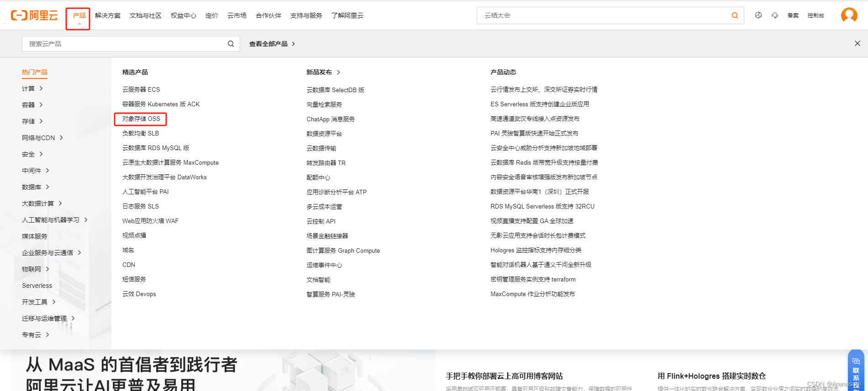This screenshot has width=868, height=391.
Task: Select the Serverless category
Action: pyautogui.click(x=37, y=286)
